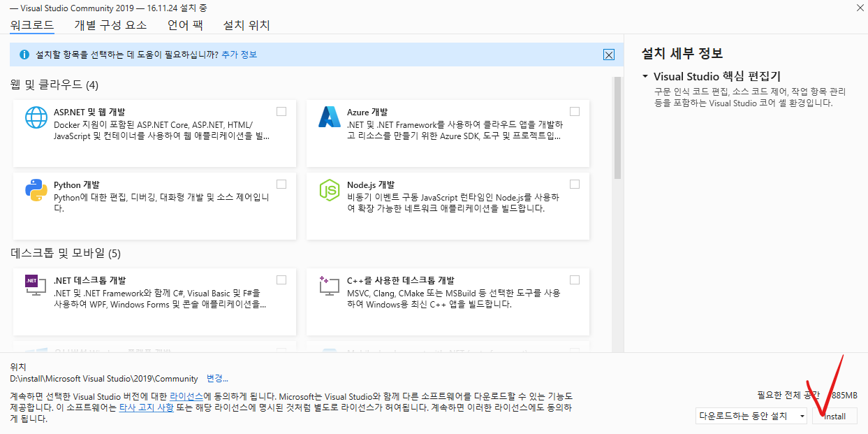Screen dimensions: 868x434
Task: Check the Node.js 개발 workload checkbox
Action: click(575, 185)
